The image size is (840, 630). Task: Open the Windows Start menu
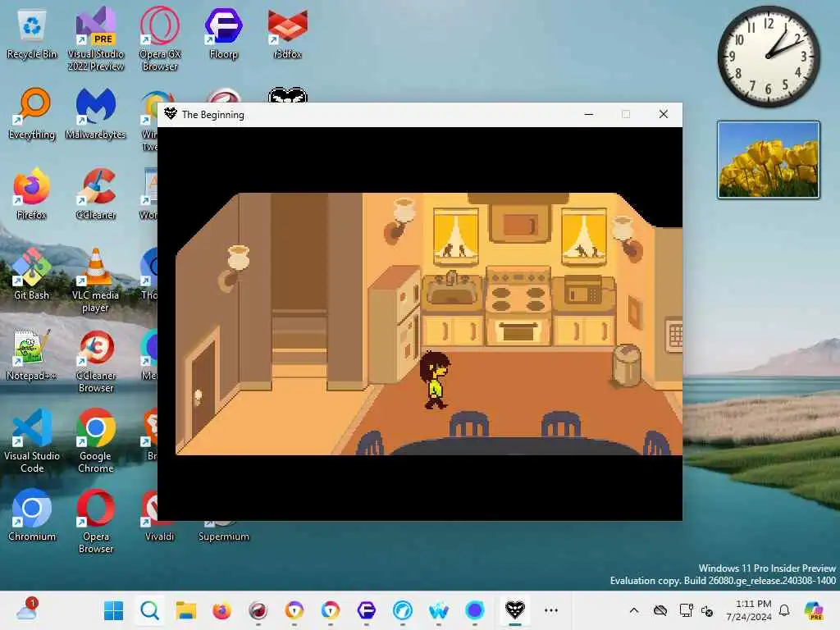point(113,610)
